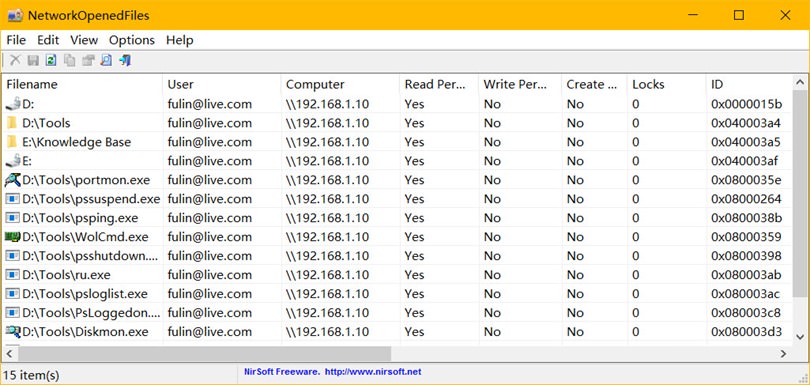Viewport: 810px width, 385px height.
Task: Click the pssuspend.exe file icon
Action: tap(13, 199)
